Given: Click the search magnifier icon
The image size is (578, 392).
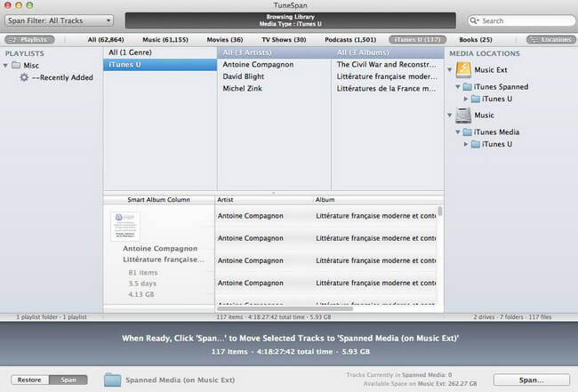Looking at the screenshot, I should click(474, 20).
